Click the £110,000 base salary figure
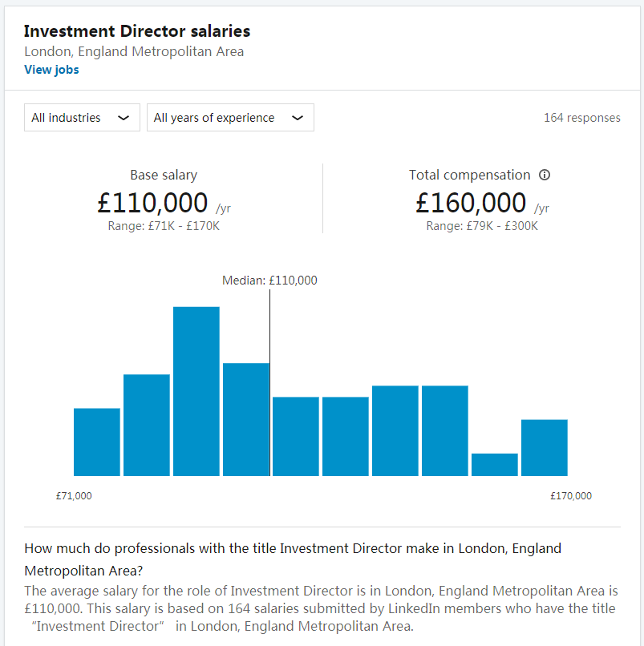644x646 pixels. [x=153, y=204]
